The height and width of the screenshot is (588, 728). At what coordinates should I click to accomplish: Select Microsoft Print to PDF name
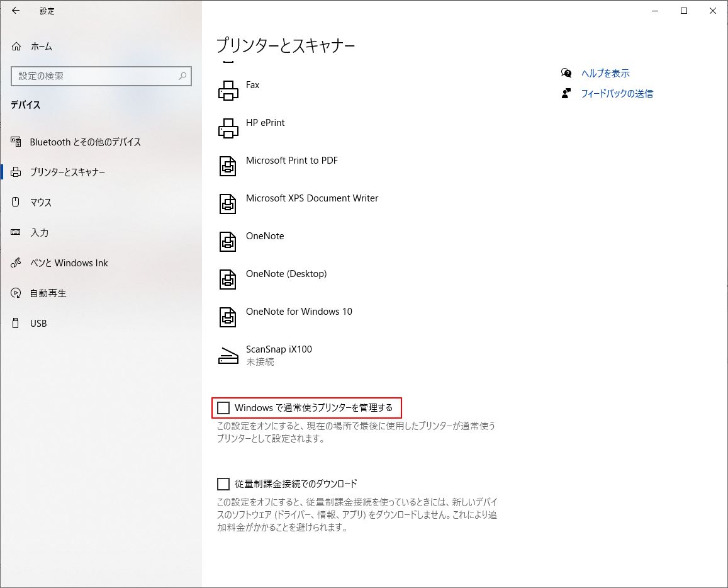292,161
